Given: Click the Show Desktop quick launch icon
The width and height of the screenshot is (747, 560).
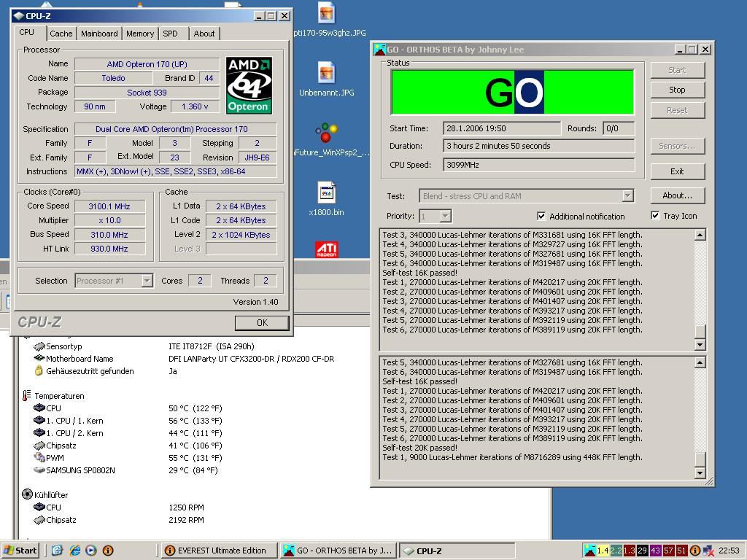Looking at the screenshot, I should [x=57, y=551].
